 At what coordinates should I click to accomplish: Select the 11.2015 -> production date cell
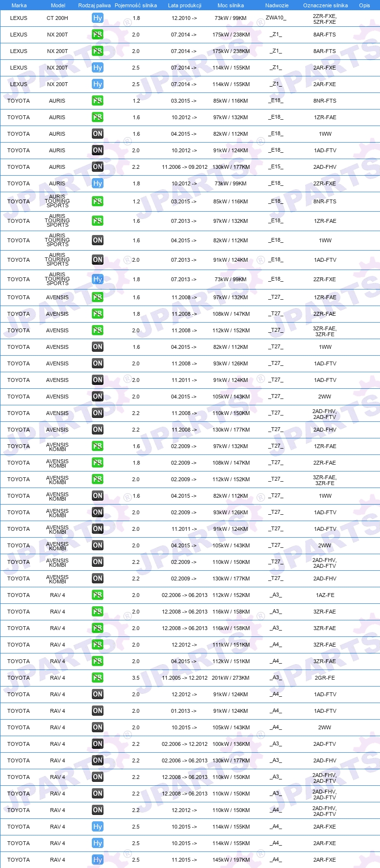coord(184,860)
